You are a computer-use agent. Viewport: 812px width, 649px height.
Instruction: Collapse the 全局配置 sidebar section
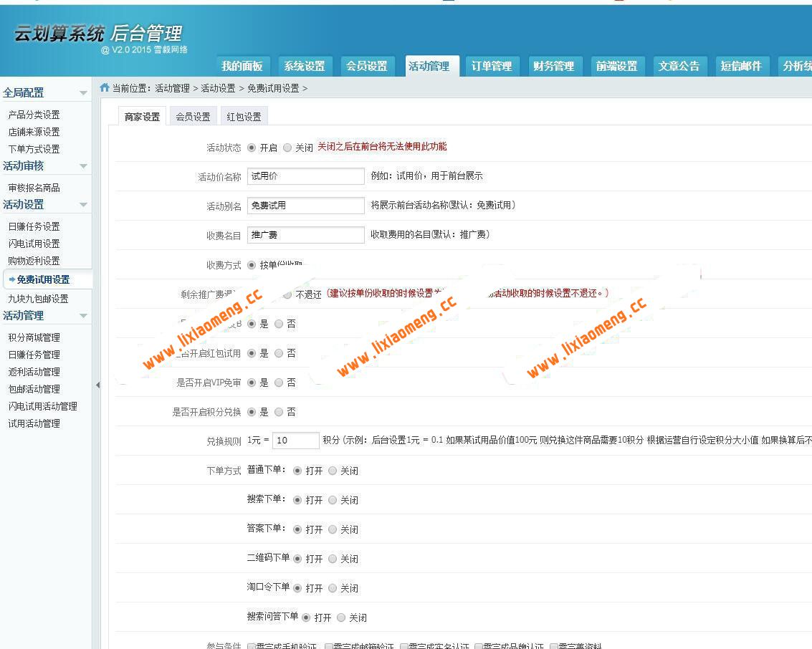click(84, 92)
